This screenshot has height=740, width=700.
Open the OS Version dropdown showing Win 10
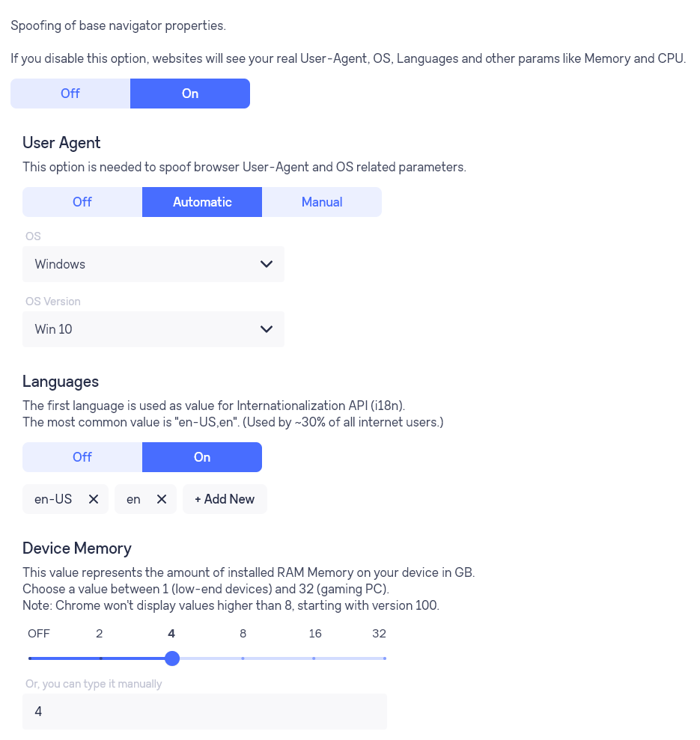(153, 329)
